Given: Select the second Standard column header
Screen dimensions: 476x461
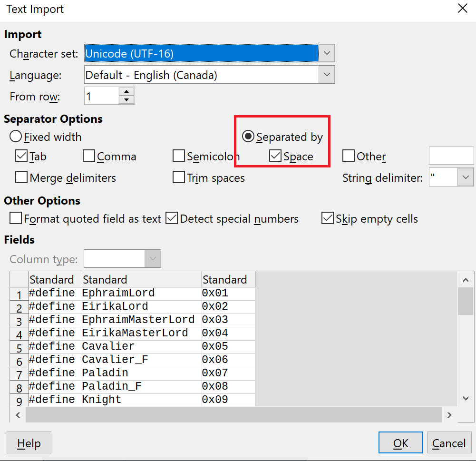Looking at the screenshot, I should tap(142, 279).
